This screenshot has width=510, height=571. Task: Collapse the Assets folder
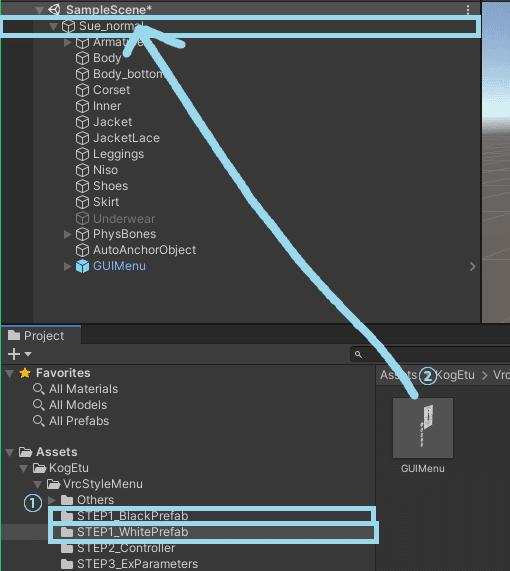coord(10,453)
